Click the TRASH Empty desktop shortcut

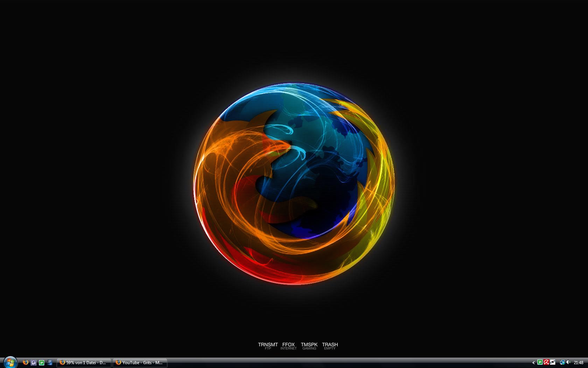[x=330, y=346]
